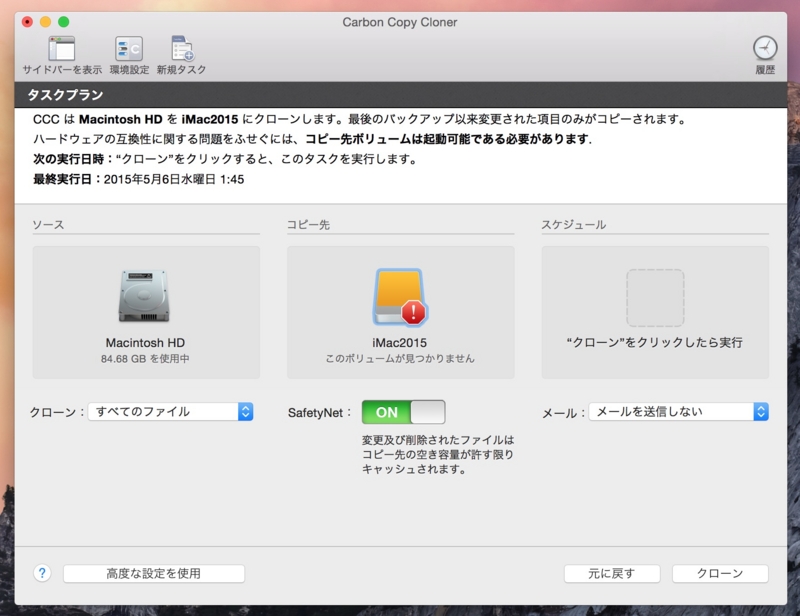The width and height of the screenshot is (800, 616).
Task: Click the サイドバーを表示 toolbar icon
Action: pos(62,50)
